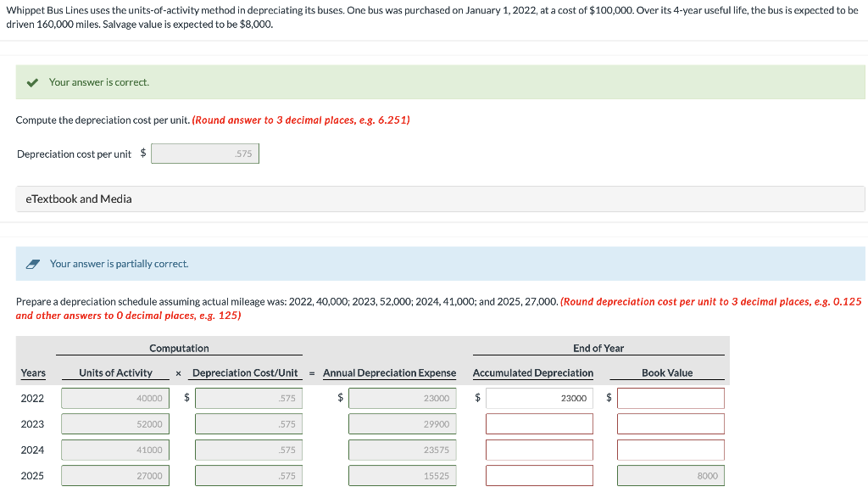Image resolution: width=868 pixels, height=498 pixels.
Task: Click the green checkmark icon
Action: 32,82
